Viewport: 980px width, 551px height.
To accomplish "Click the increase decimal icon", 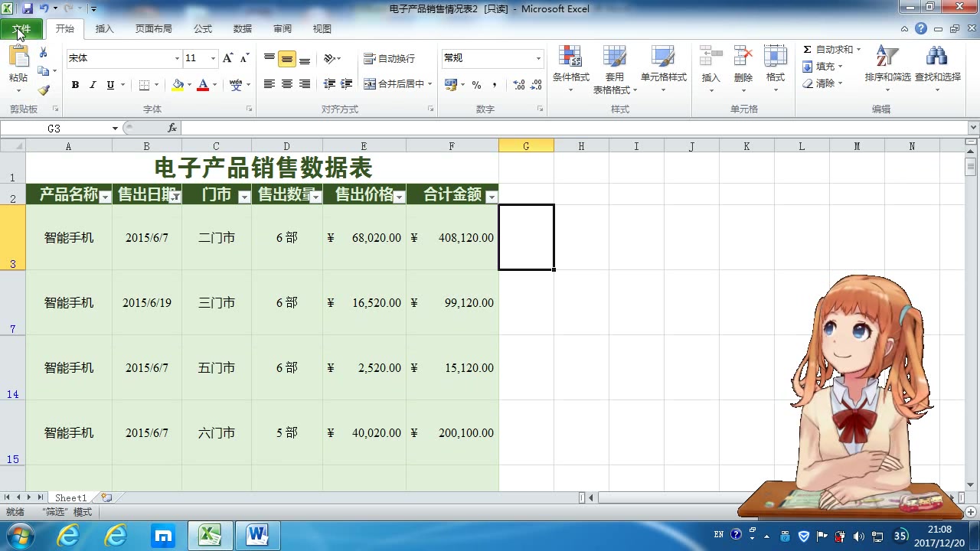I will pyautogui.click(x=518, y=85).
